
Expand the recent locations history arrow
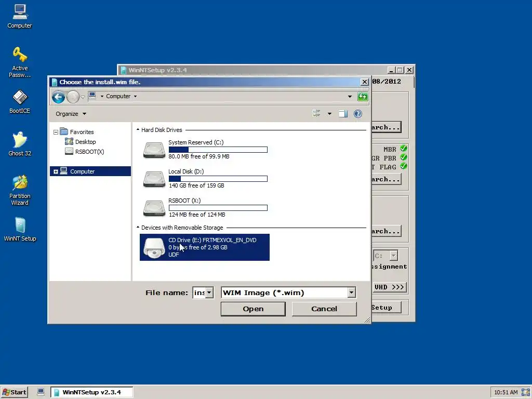click(83, 97)
